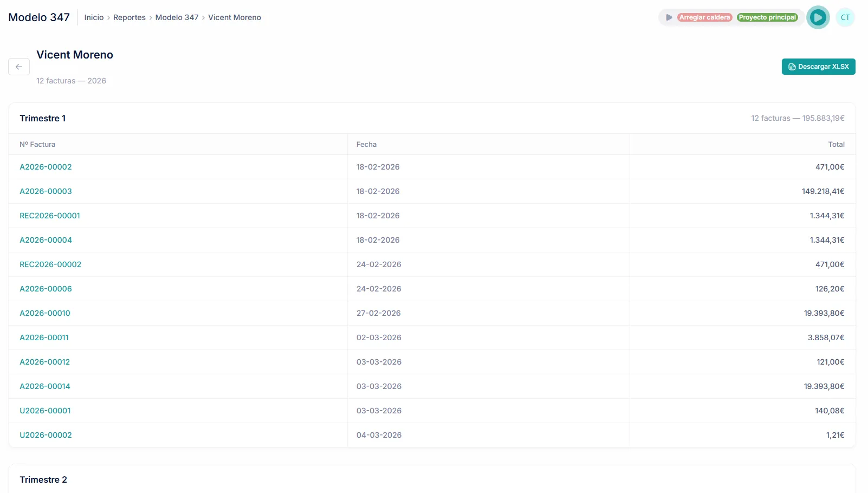Select the Proyecto principal tag
The image size is (868, 493).
click(x=767, y=17)
